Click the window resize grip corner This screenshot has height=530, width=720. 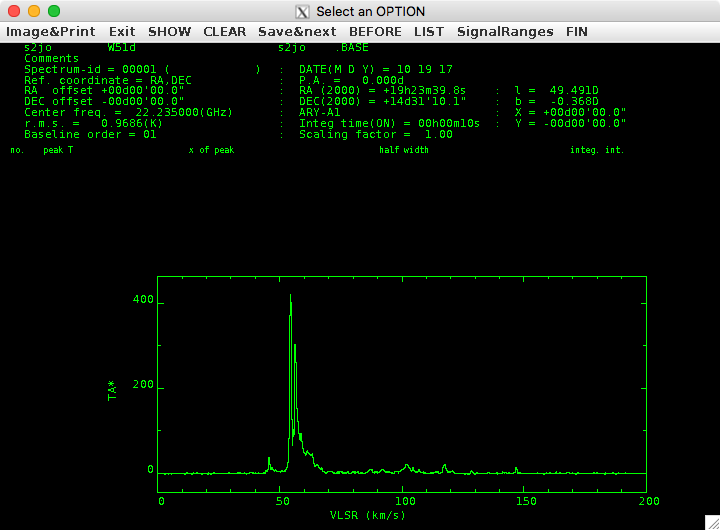tap(712, 522)
